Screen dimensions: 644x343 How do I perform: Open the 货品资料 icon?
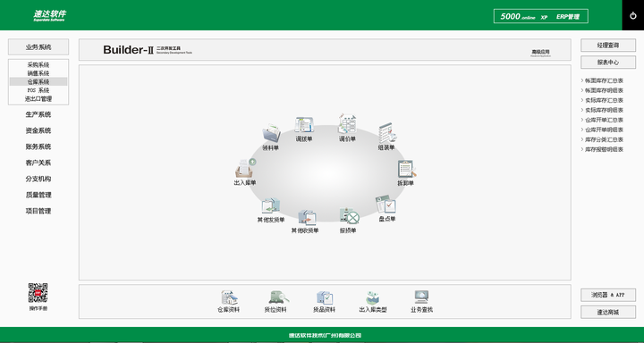325,297
